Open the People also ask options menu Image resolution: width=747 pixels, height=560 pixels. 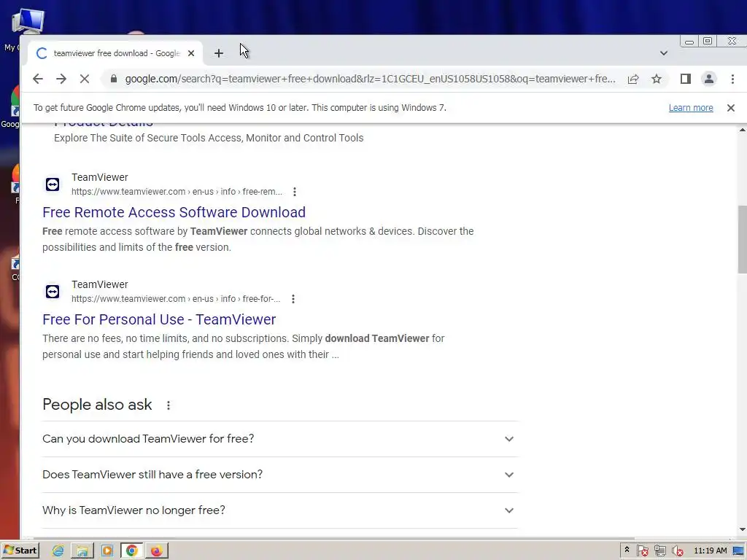click(x=169, y=405)
